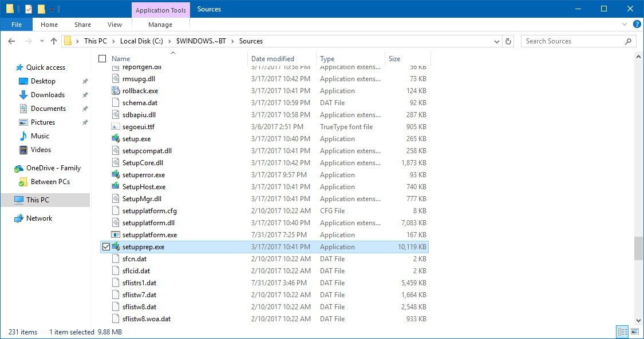Open the address bar history dropdown

pos(497,41)
